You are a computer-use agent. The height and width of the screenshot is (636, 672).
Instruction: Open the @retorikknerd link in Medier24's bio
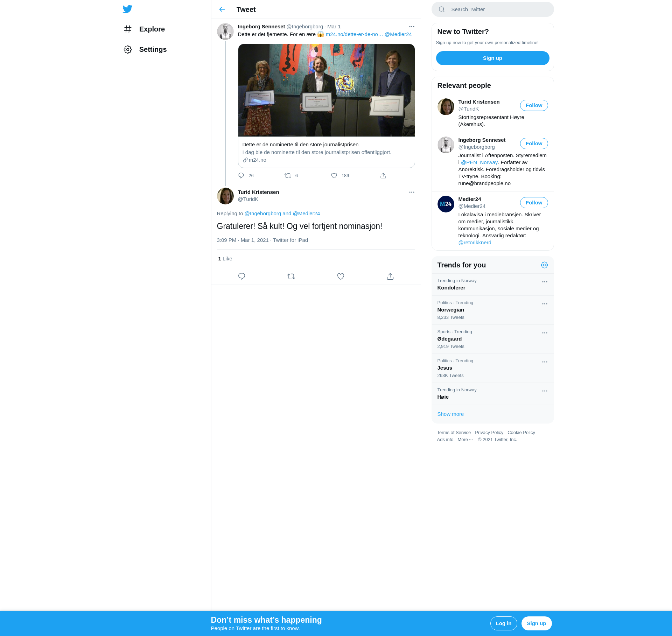(x=475, y=243)
